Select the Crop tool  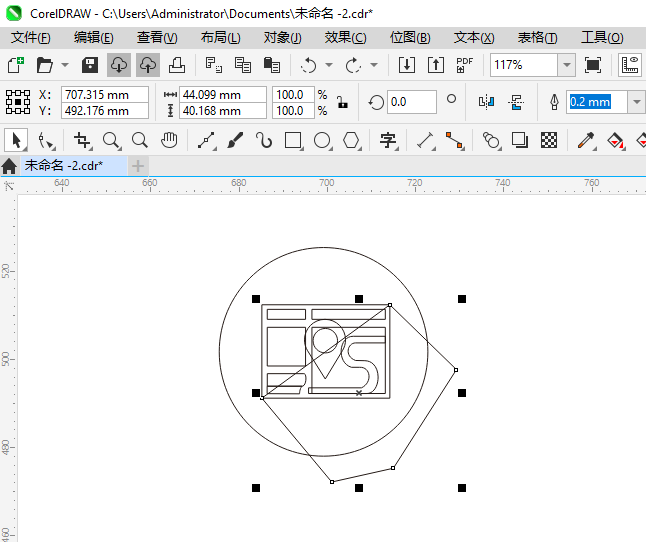click(x=83, y=140)
